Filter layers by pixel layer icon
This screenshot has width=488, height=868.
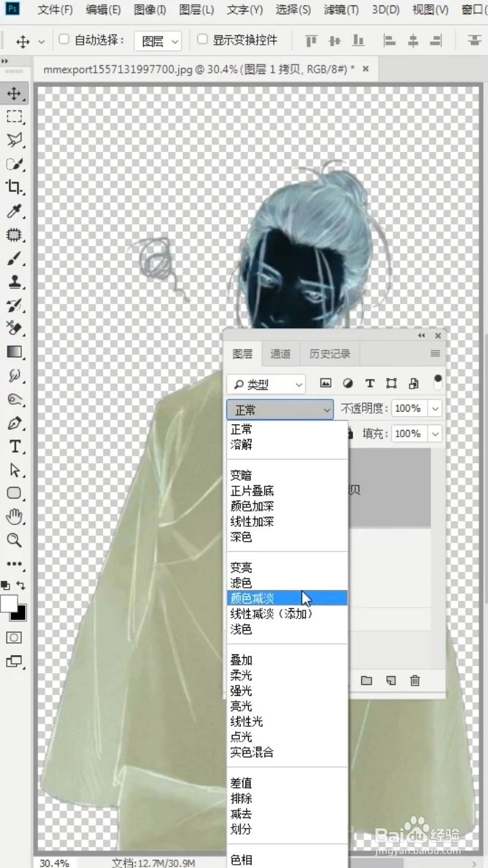point(326,383)
